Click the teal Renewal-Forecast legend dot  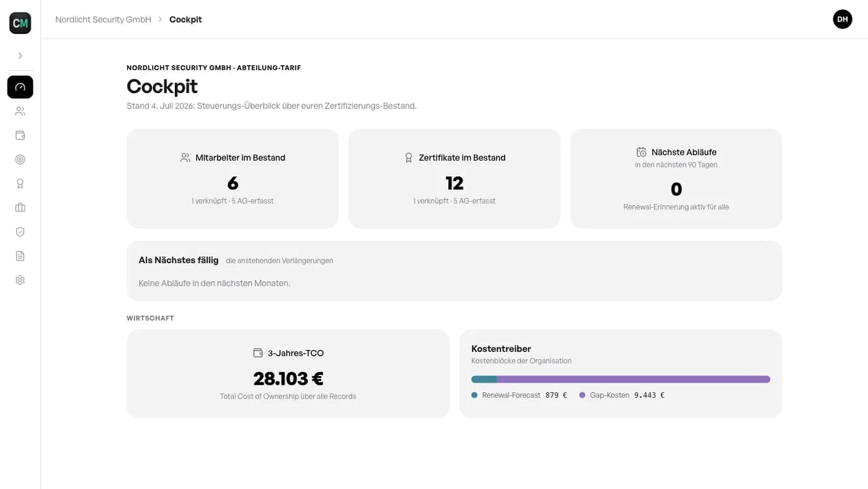[x=474, y=395]
